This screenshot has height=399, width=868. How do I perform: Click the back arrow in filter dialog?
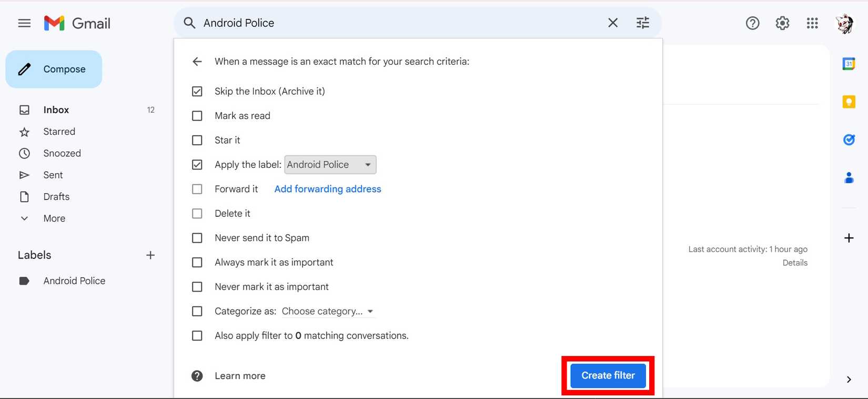coord(197,62)
